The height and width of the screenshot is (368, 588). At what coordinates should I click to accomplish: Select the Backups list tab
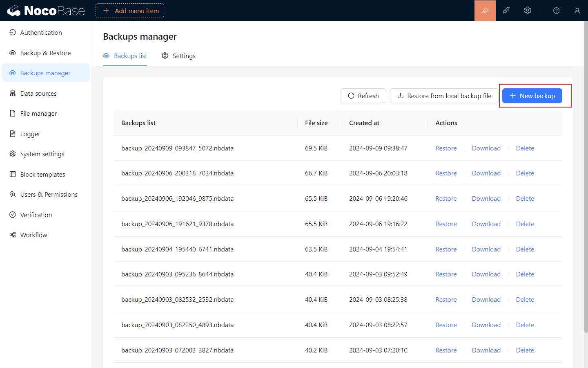125,56
